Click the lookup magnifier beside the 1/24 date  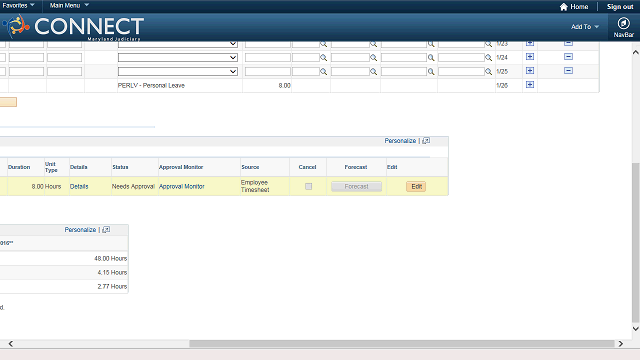488,58
